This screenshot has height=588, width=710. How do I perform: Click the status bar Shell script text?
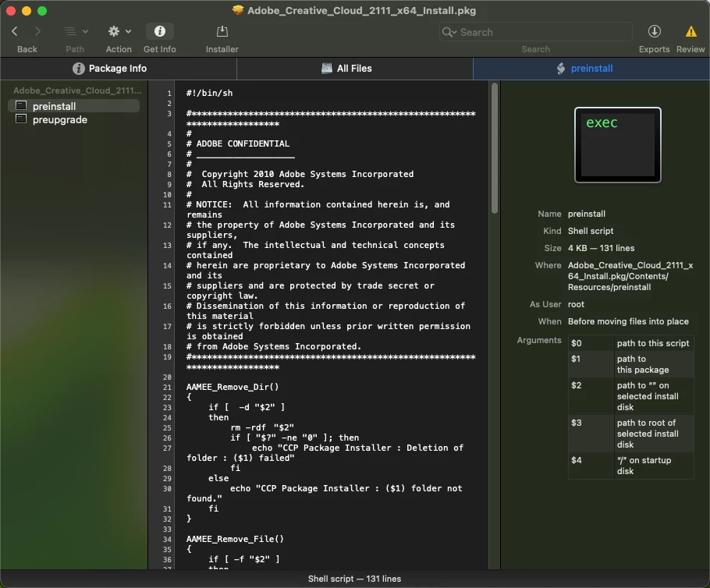[354, 579]
